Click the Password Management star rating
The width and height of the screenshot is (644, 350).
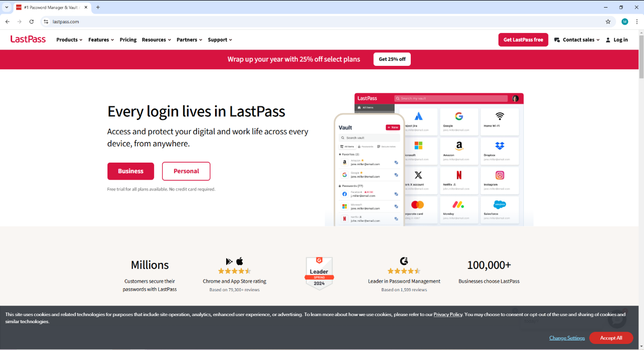pos(404,271)
